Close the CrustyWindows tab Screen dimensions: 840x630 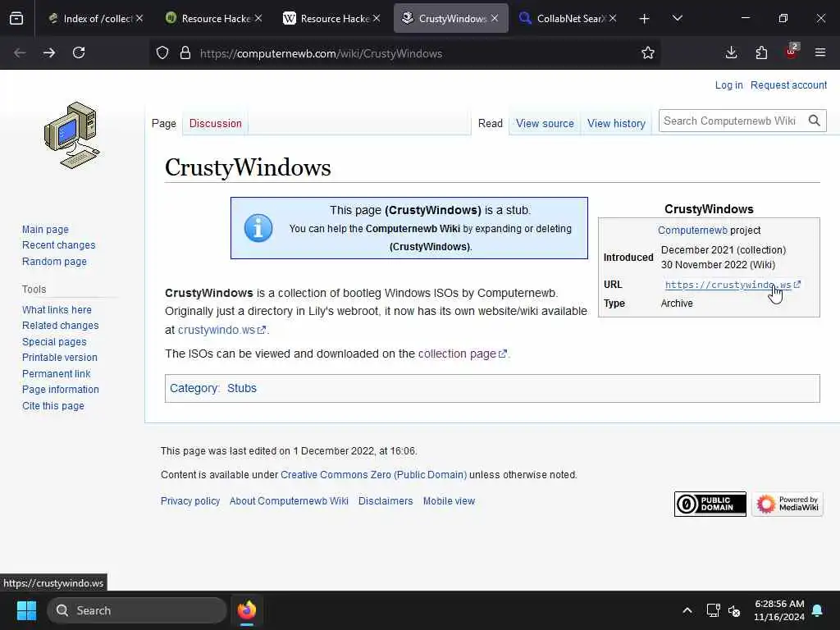(495, 18)
